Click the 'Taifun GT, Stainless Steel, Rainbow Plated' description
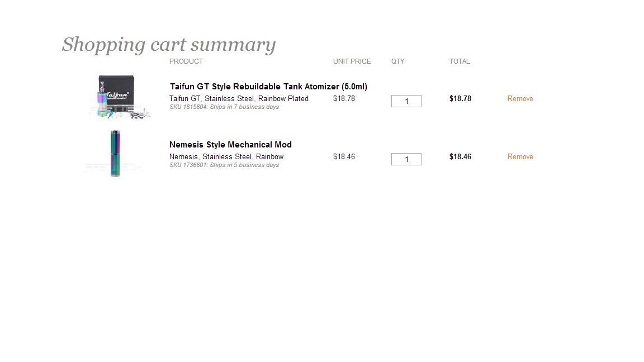This screenshot has height=362, width=644. click(x=239, y=98)
